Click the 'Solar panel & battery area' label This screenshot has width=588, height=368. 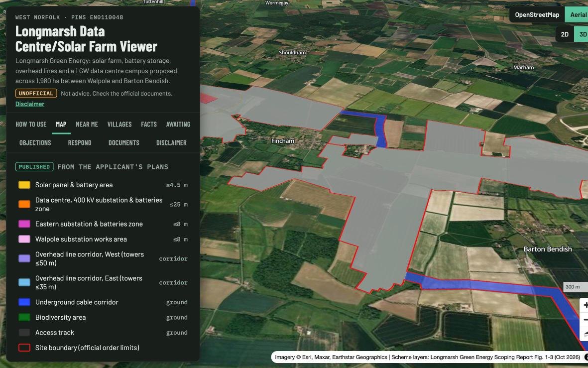74,185
